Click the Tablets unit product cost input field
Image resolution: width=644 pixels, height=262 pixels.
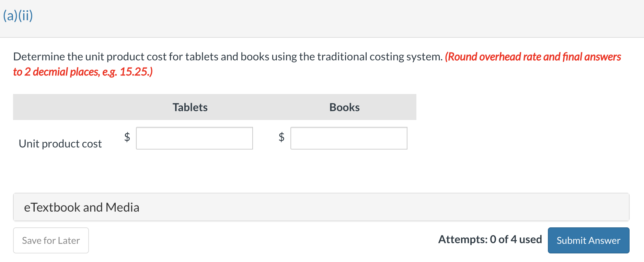click(x=194, y=138)
